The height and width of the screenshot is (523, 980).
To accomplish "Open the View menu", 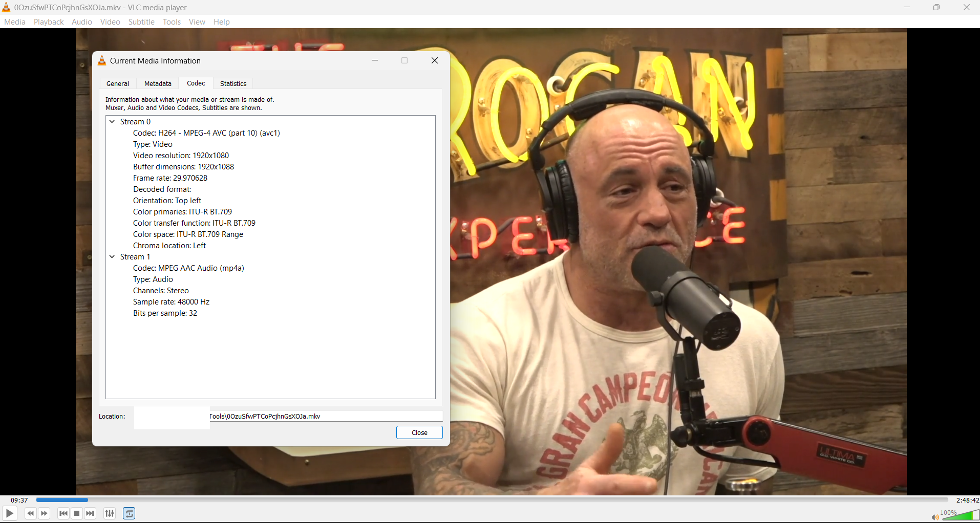I will 197,21.
